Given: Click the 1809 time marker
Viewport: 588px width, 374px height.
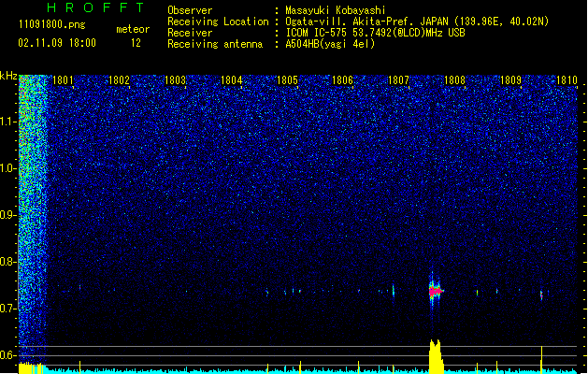Looking at the screenshot, I should pos(510,80).
